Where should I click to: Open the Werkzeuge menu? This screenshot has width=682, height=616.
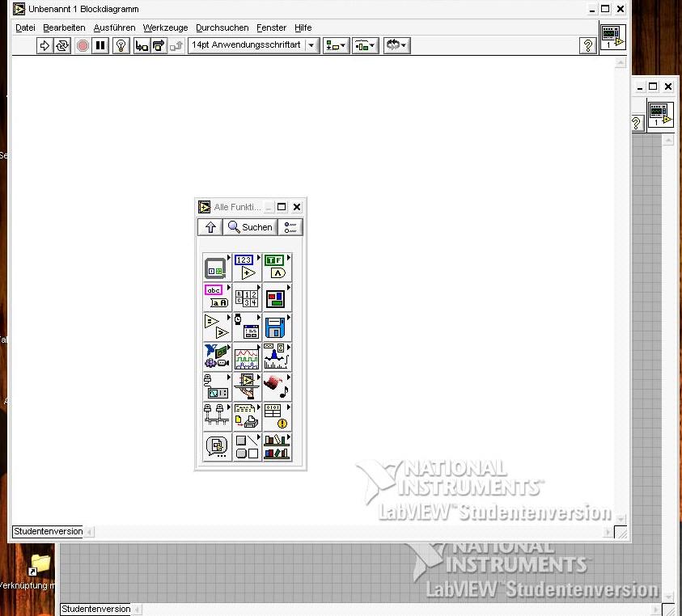point(165,27)
